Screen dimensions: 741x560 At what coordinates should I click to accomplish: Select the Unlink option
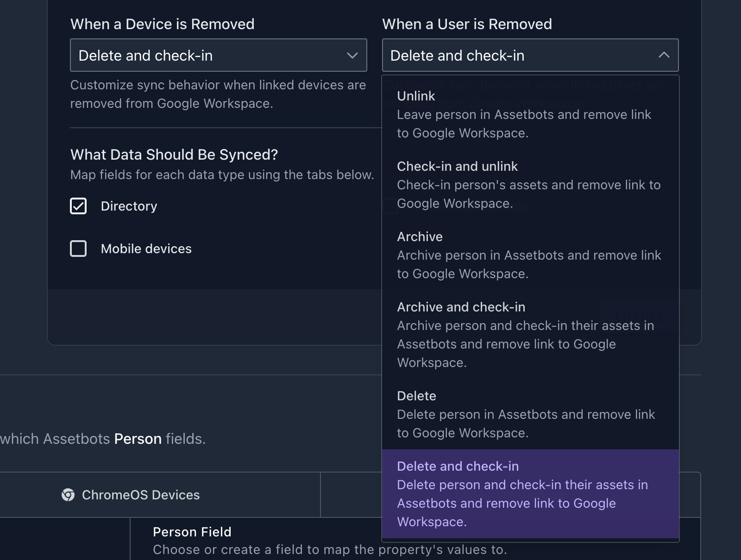(x=530, y=114)
